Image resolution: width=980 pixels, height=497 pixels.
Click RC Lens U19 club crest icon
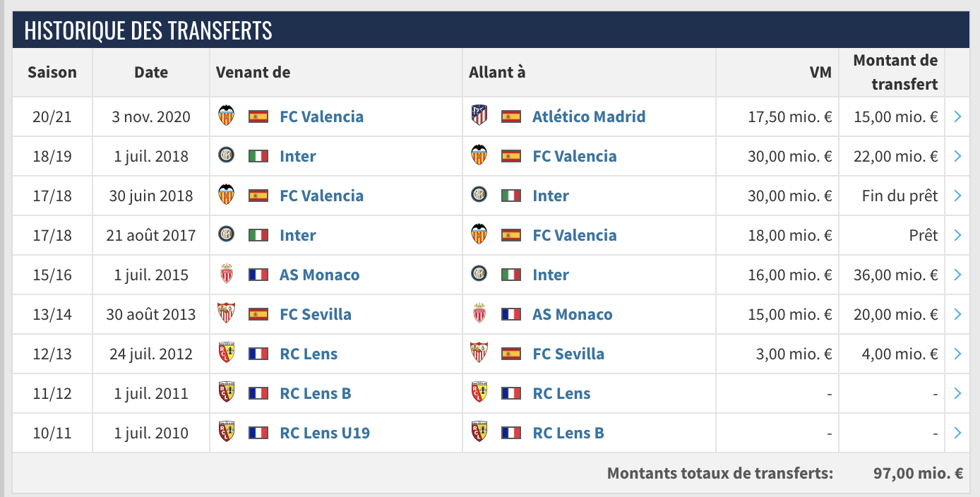[x=227, y=433]
